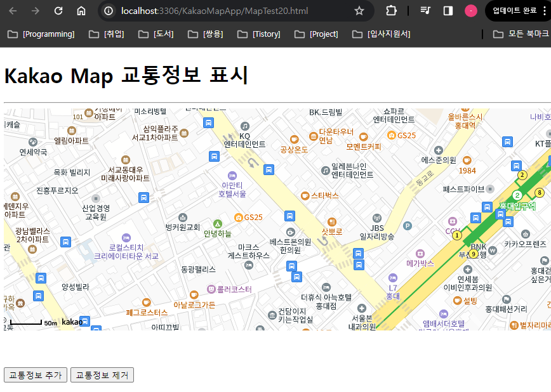Click the 아날로그가든 cafe marker
This screenshot has width=551, height=392.
(194, 294)
